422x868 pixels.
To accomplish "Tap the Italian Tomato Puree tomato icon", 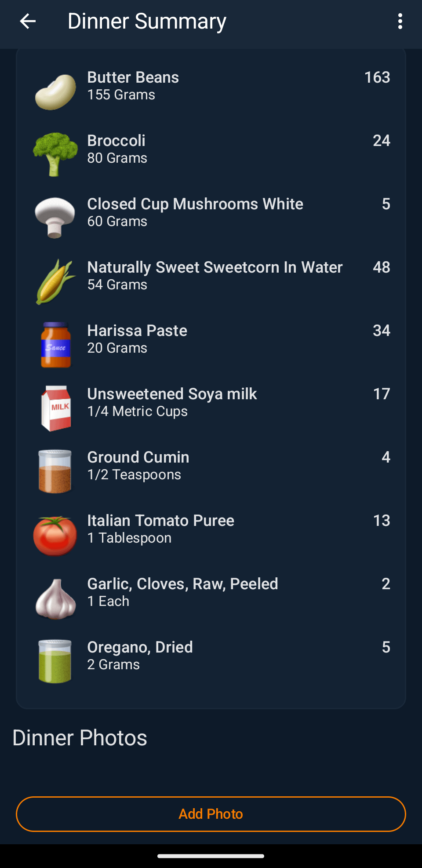I will point(55,535).
